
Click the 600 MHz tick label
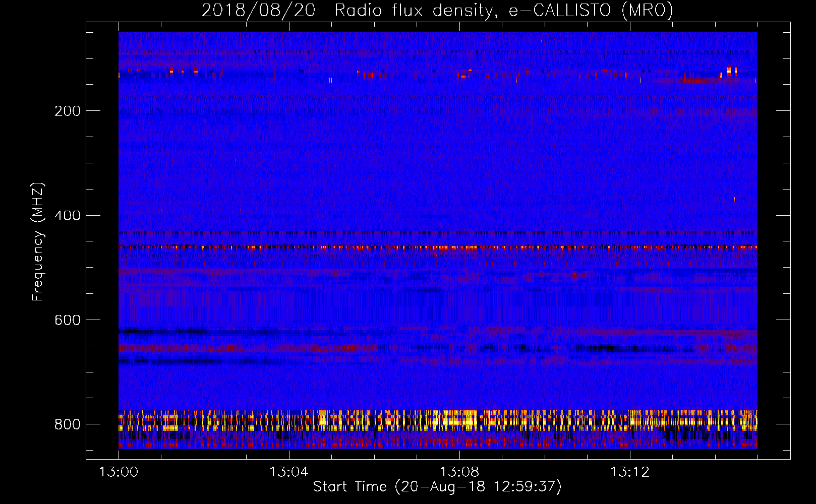(x=68, y=320)
